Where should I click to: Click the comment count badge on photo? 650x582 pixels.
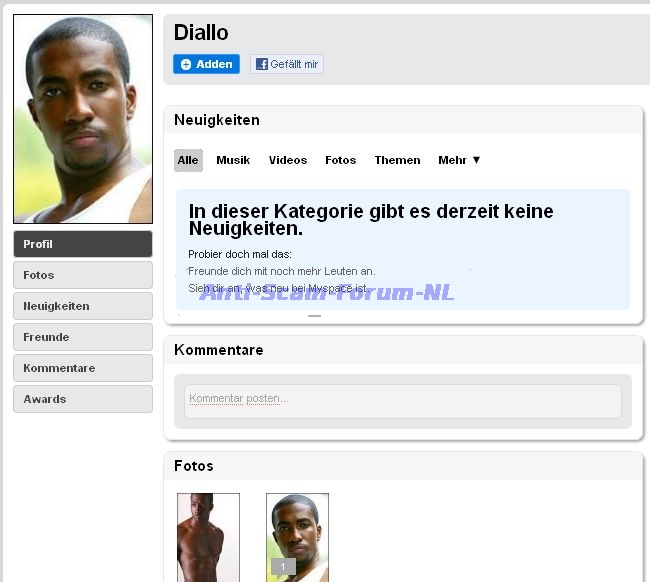coord(283,567)
